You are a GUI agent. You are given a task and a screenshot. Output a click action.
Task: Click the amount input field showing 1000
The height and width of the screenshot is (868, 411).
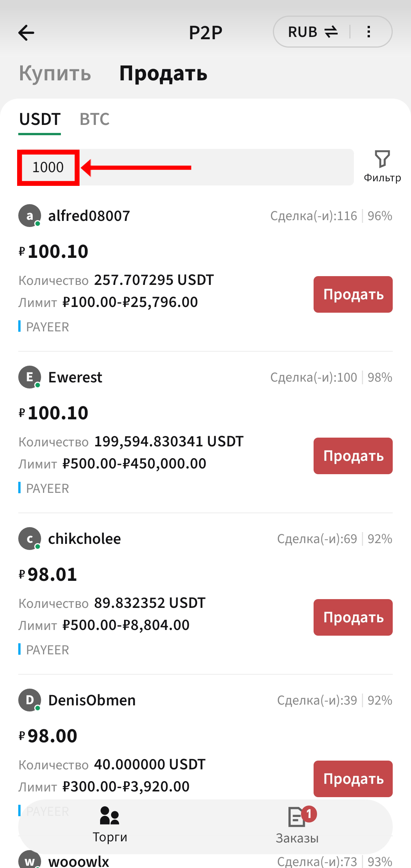[x=186, y=167]
